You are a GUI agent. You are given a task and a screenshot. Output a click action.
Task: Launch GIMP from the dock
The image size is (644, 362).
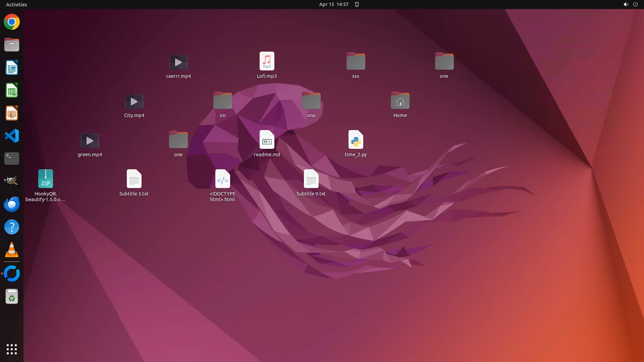[x=12, y=181]
